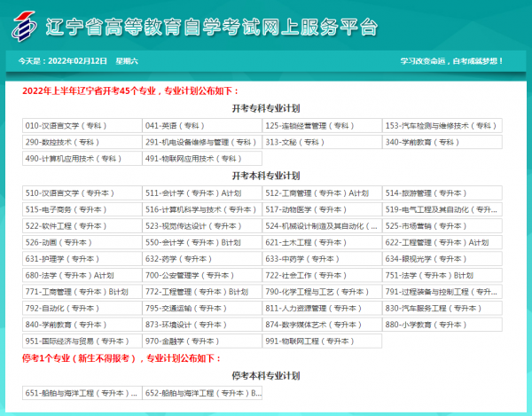The height and width of the screenshot is (416, 532).
Task: Open 634-眼视光学（专升本）
Action: tap(442, 259)
